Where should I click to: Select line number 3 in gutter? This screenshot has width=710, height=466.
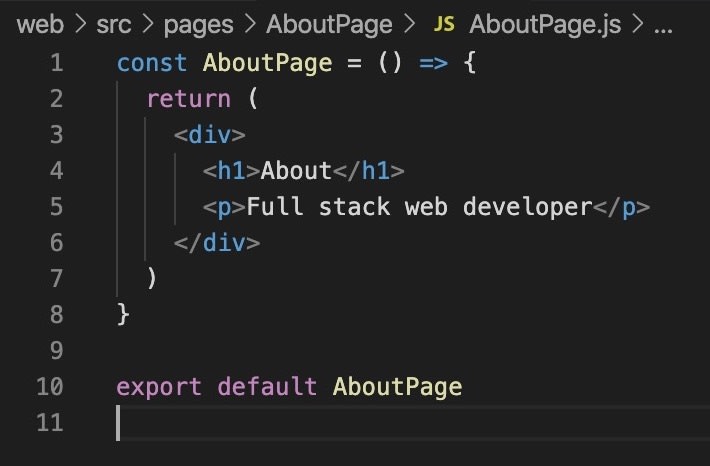tap(57, 135)
